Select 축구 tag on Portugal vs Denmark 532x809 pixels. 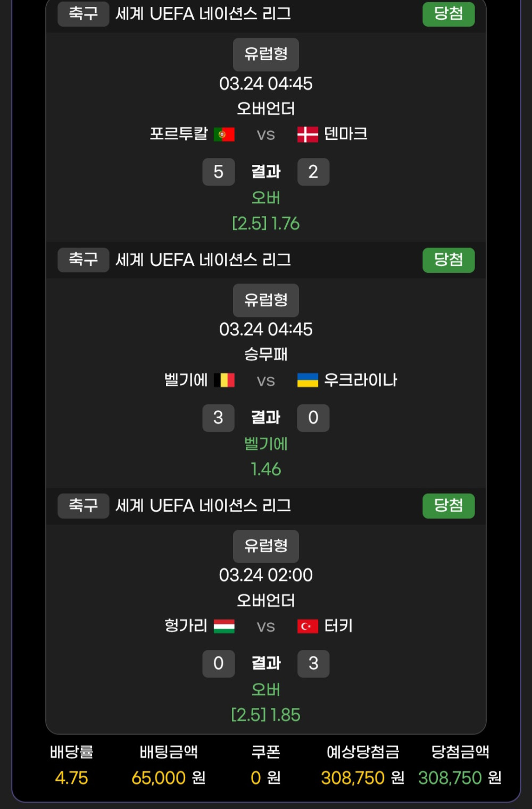pos(84,14)
